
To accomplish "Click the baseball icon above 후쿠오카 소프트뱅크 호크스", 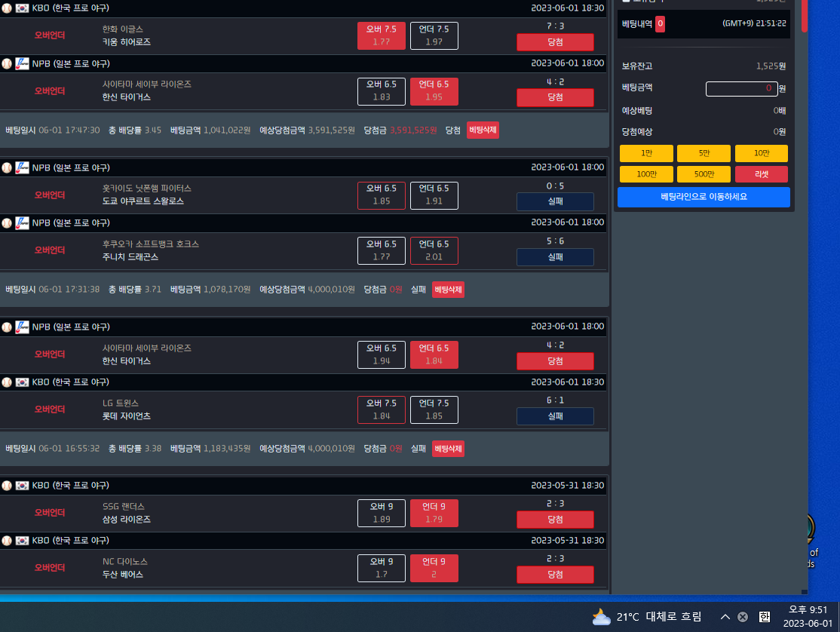I will (x=7, y=222).
